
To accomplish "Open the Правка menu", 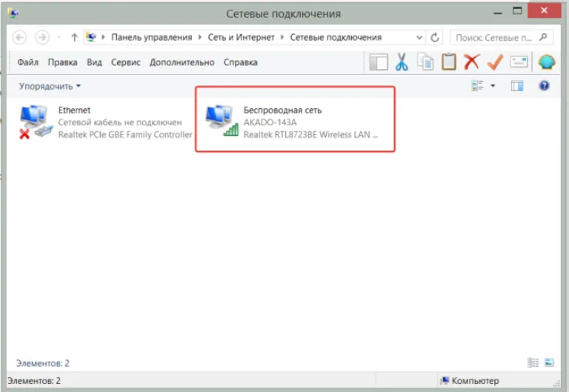I will (62, 62).
